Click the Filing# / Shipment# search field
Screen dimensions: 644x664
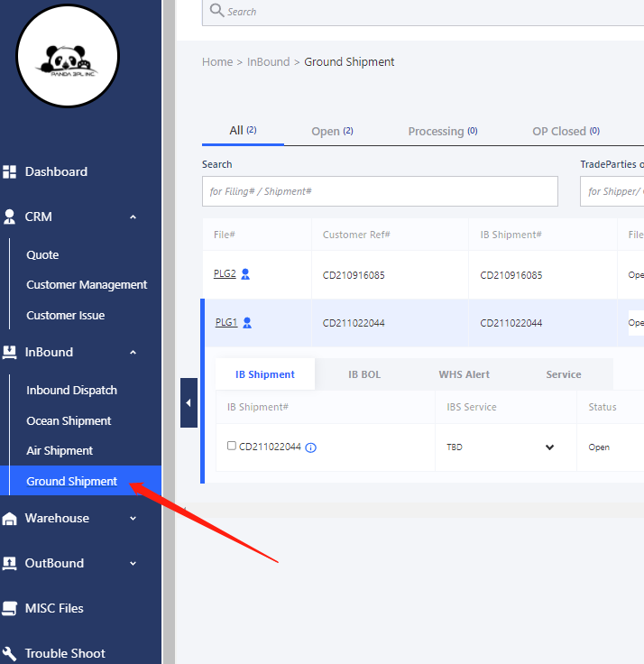pos(380,191)
